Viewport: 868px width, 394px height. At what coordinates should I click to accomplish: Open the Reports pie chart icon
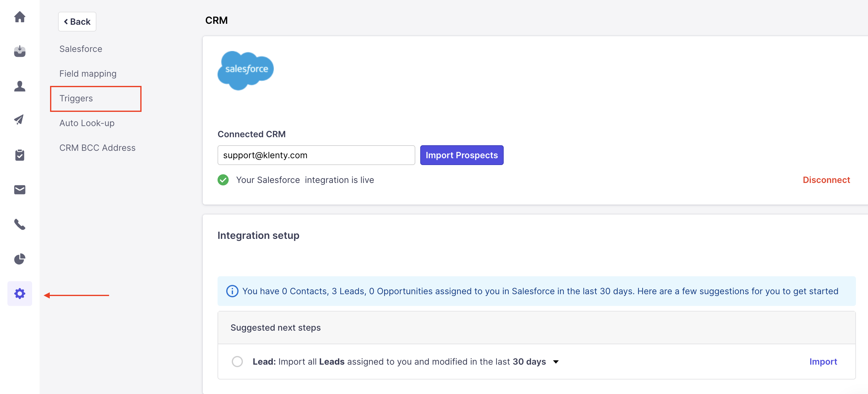(x=19, y=259)
